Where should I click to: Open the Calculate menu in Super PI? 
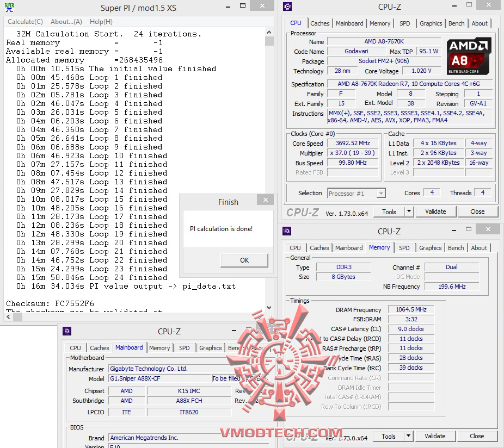point(25,22)
